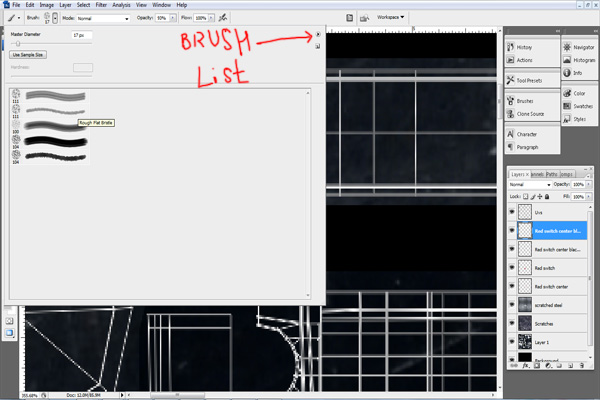Image resolution: width=600 pixels, height=400 pixels.
Task: Open the layer Opacity slider arrow
Action: tap(589, 184)
